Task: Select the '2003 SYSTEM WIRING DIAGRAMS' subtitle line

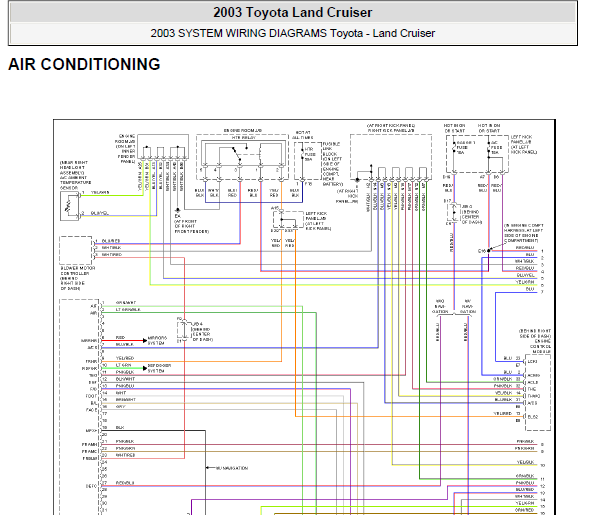Action: (x=292, y=33)
